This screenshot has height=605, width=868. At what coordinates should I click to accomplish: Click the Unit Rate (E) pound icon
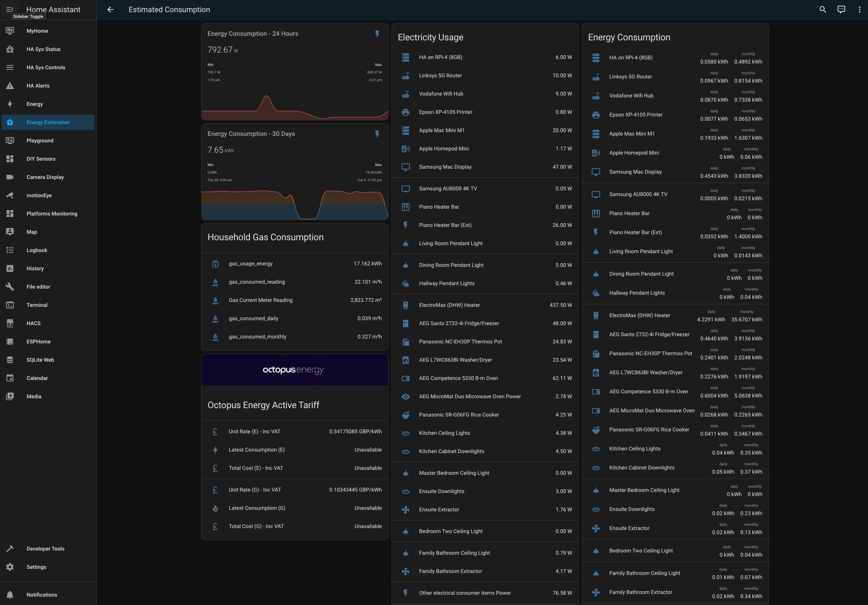pyautogui.click(x=215, y=431)
